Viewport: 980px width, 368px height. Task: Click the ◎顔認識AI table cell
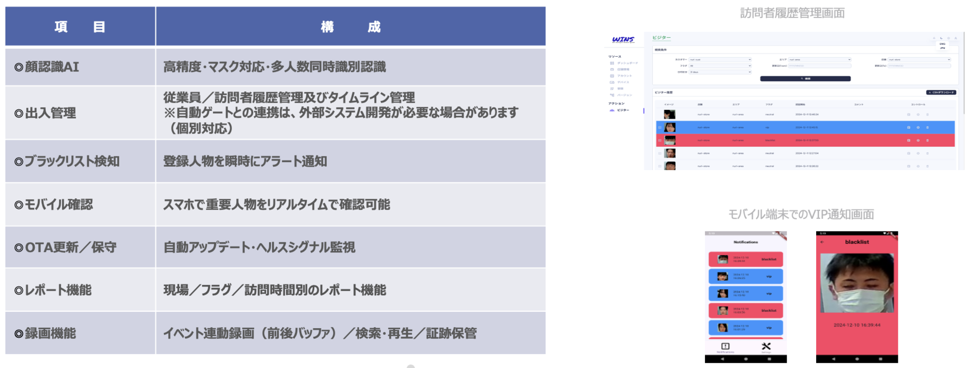tap(80, 67)
